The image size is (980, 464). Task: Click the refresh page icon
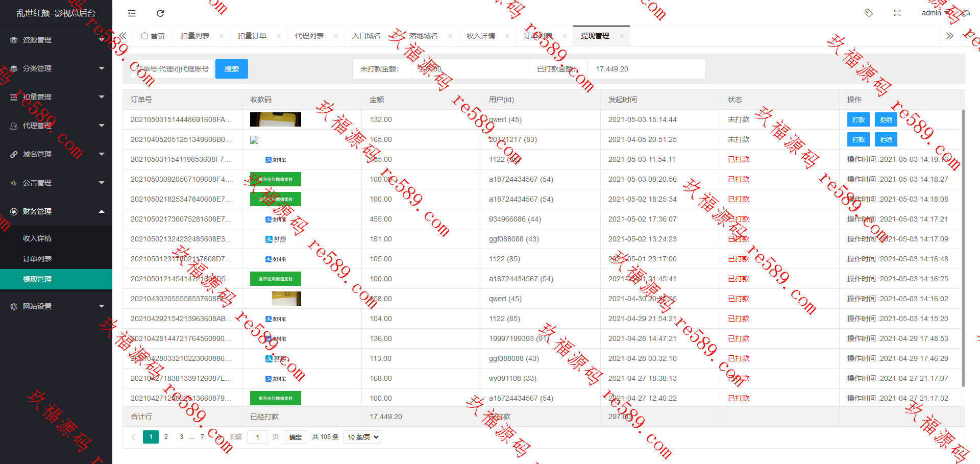160,13
